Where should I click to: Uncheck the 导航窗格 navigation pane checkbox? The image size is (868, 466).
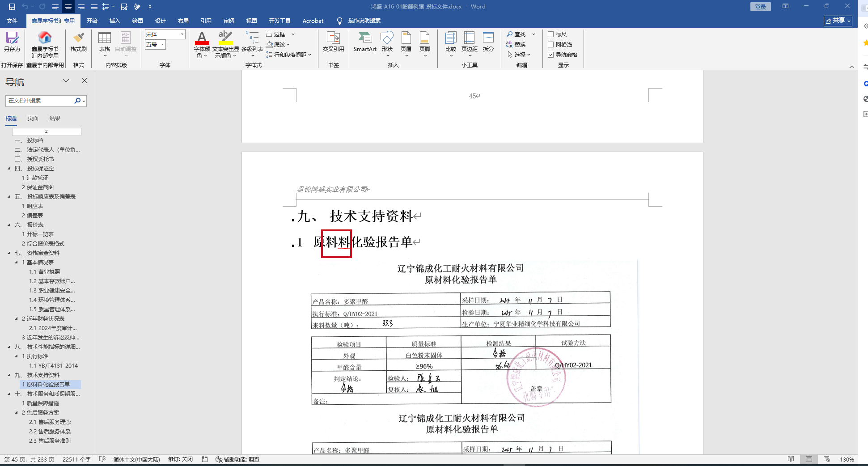[x=551, y=55]
